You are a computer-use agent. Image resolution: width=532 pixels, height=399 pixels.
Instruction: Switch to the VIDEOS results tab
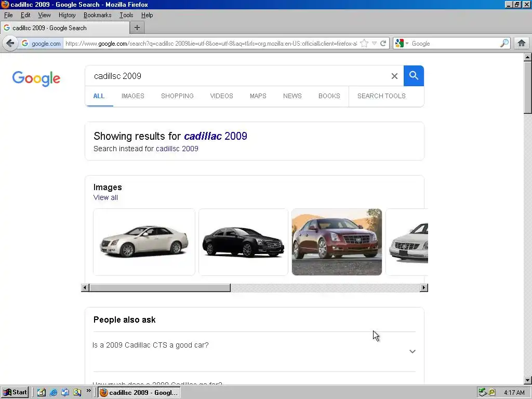(221, 96)
